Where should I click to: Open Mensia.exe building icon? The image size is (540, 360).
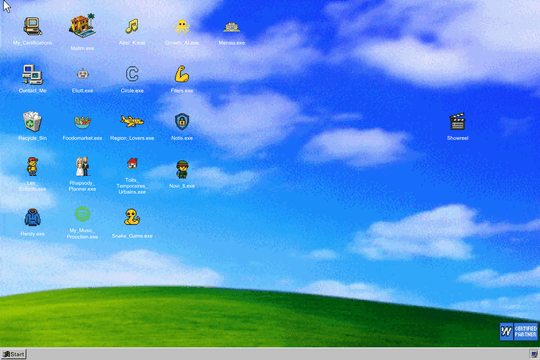(231, 28)
